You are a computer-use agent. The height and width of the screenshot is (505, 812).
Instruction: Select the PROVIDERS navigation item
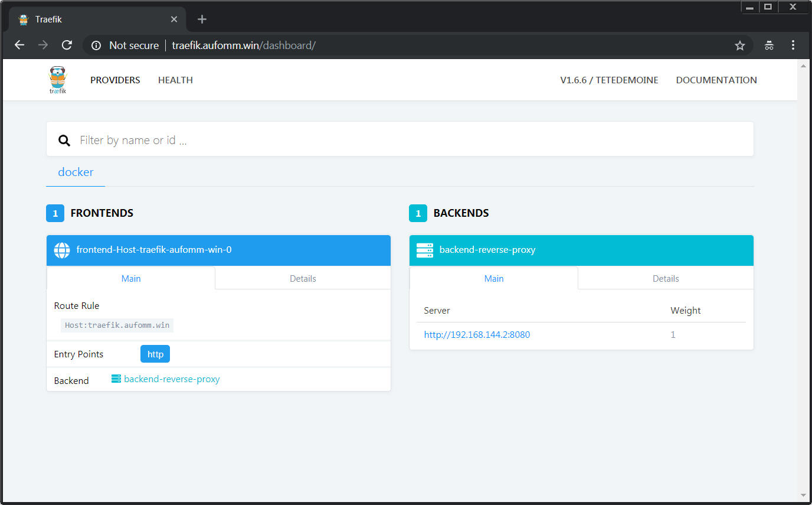coord(115,80)
